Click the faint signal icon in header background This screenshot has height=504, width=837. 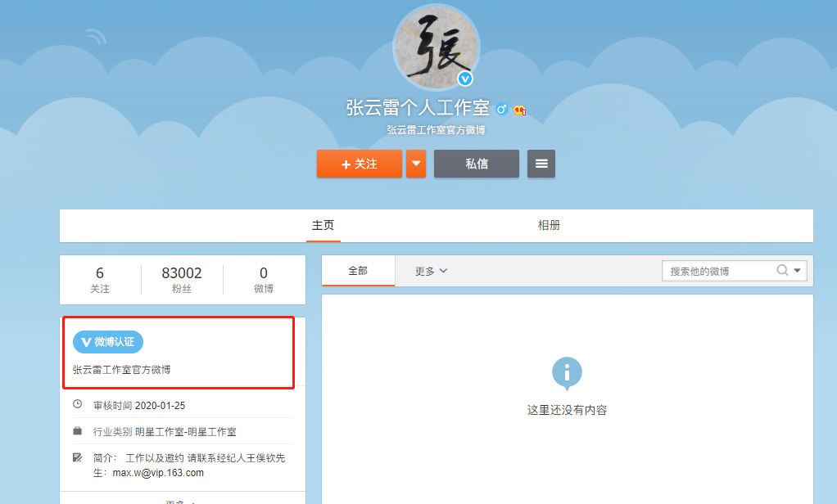[x=97, y=36]
